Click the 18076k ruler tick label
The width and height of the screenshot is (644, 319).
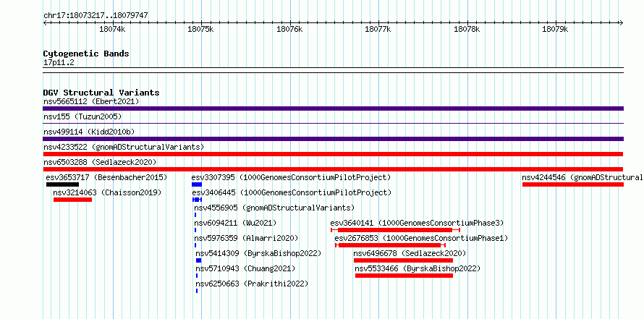click(289, 29)
